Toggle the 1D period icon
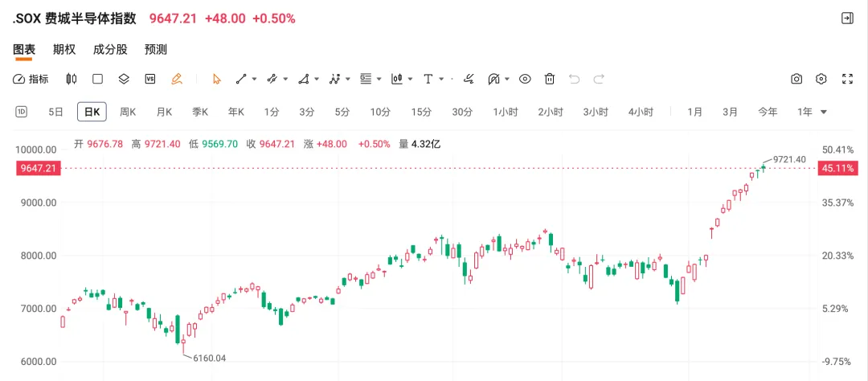 pos(22,112)
